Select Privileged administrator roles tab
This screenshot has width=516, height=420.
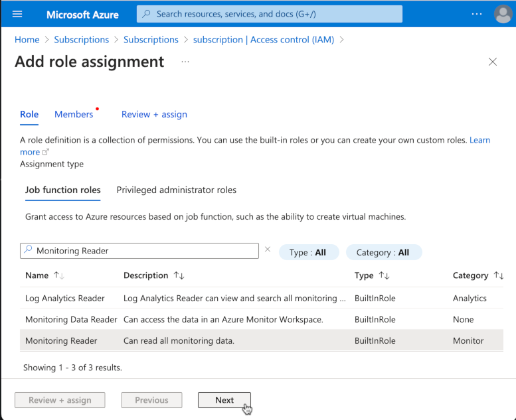tap(176, 190)
